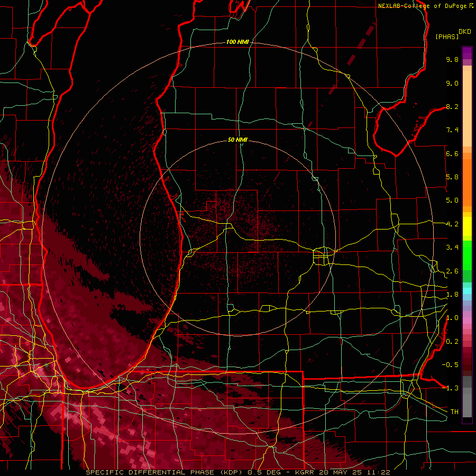The height and width of the screenshot is (476, 476).
Task: Click the 1.8 scale value
Action: [452, 295]
